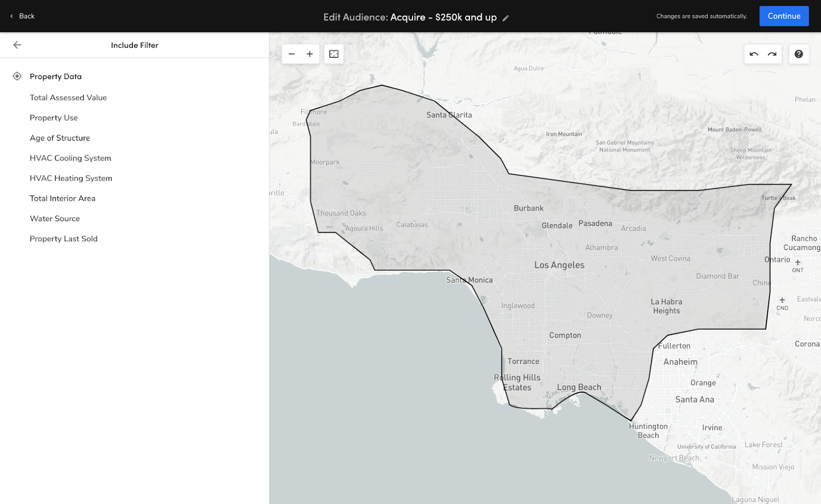Viewport: 821px width, 504px height.
Task: Redo the map change
Action: tap(772, 54)
